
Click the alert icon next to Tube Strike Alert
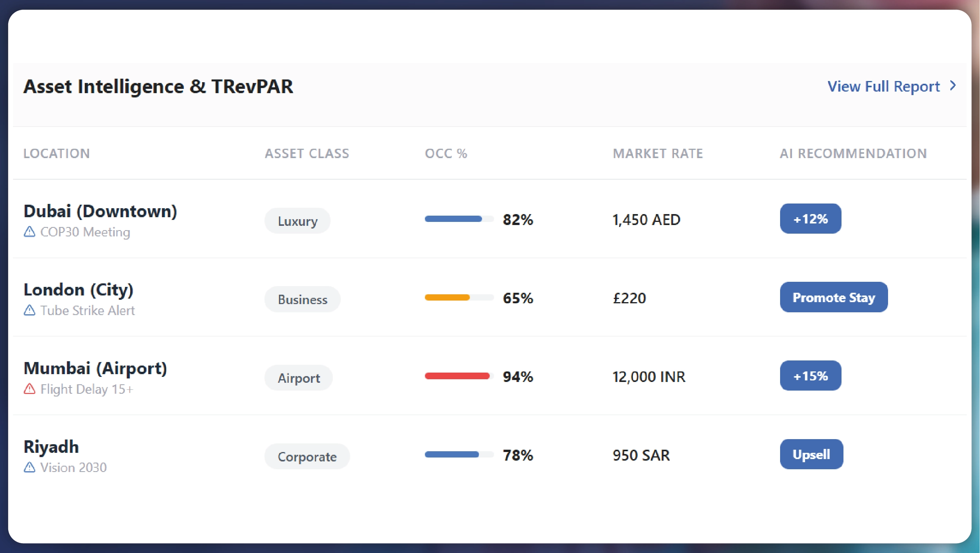30,310
